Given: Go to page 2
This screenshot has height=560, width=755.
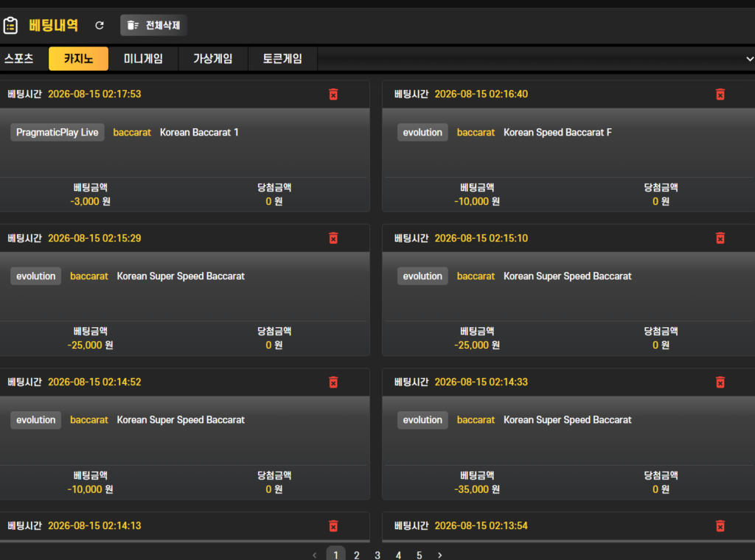Looking at the screenshot, I should 356,555.
